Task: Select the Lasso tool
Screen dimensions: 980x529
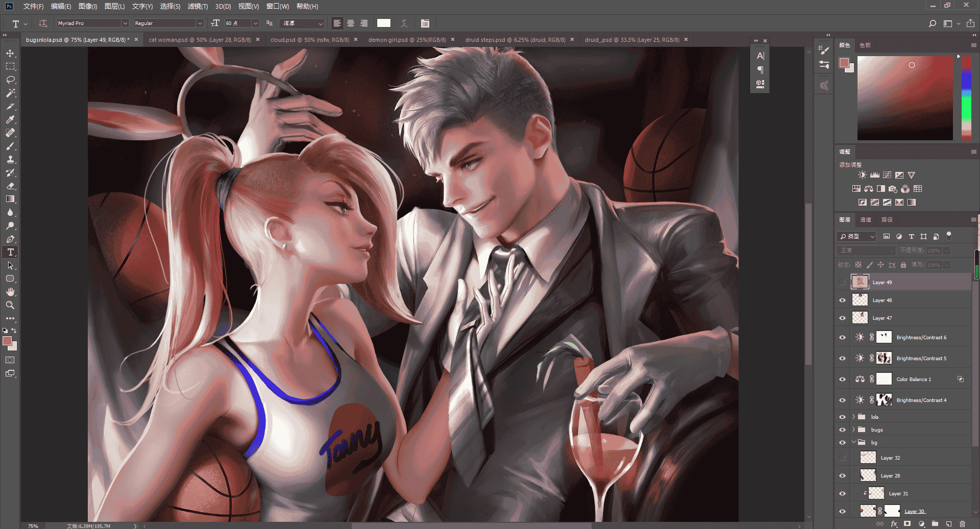Action: pyautogui.click(x=10, y=80)
